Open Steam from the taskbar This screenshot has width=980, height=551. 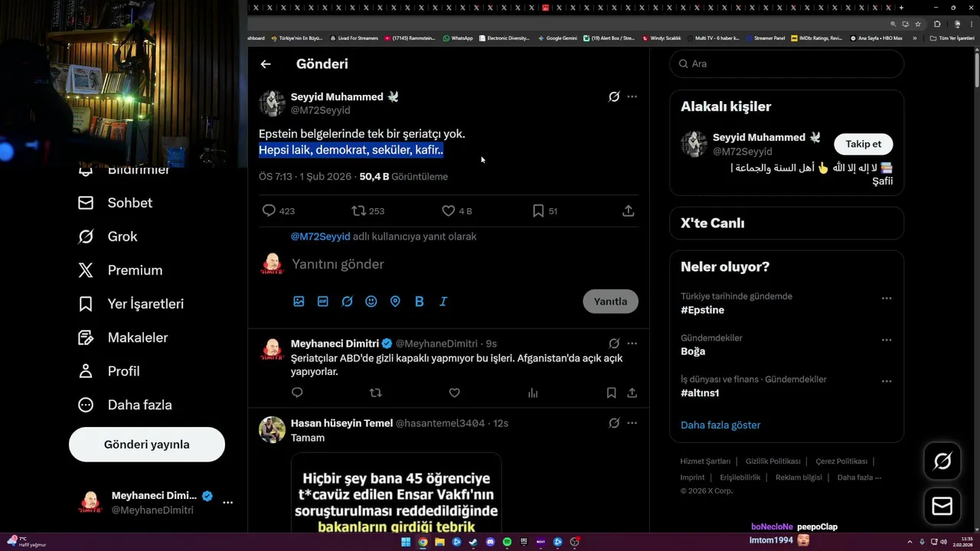(x=473, y=542)
